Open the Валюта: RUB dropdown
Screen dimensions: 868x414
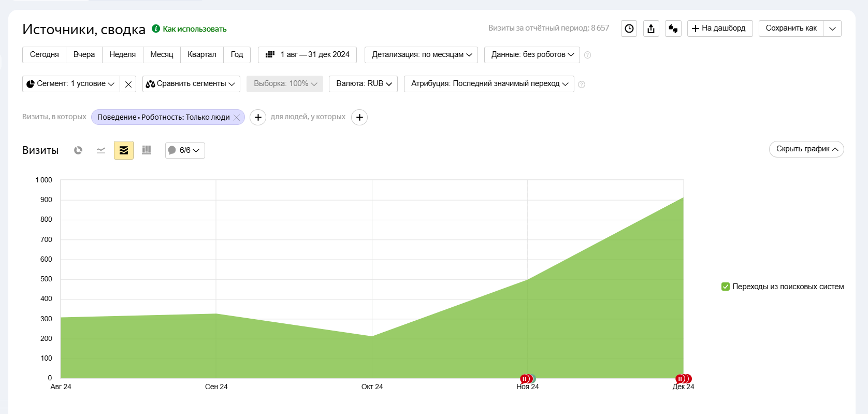point(364,83)
